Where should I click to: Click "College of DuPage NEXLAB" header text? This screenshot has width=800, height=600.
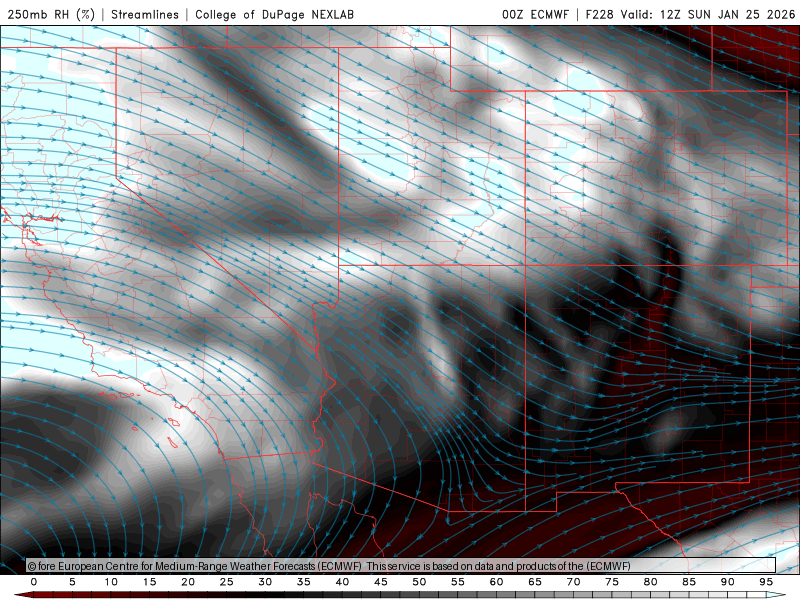click(x=274, y=14)
